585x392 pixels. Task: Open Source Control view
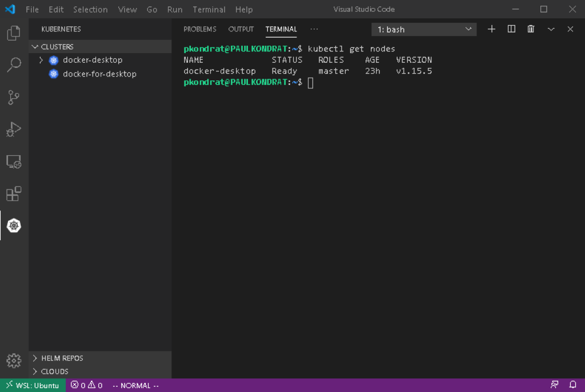(13, 97)
